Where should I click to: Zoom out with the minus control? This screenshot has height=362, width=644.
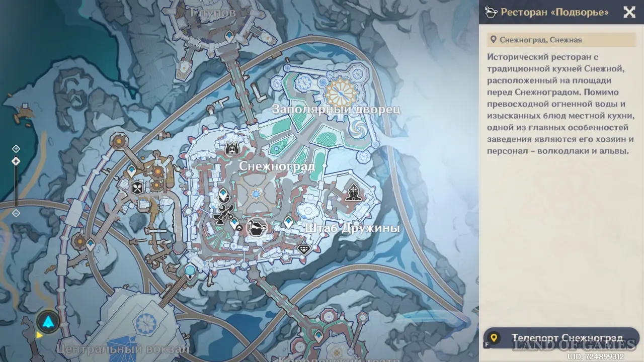click(x=16, y=213)
